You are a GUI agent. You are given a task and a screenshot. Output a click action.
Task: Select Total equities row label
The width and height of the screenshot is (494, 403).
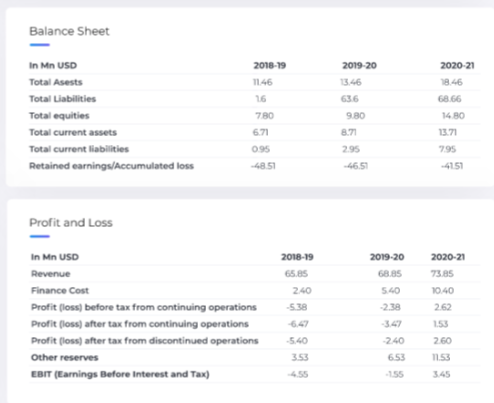click(x=59, y=116)
